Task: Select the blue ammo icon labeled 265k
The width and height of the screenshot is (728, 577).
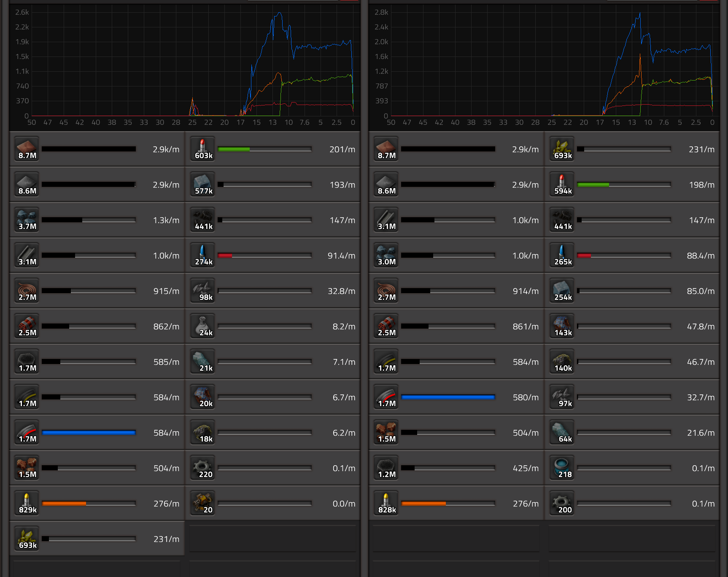Action: [x=562, y=255]
